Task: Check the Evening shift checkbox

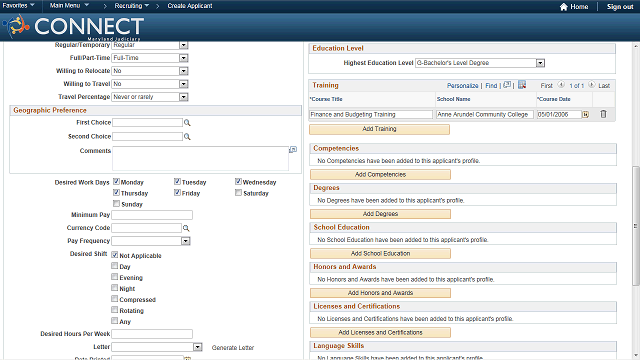Action: tap(115, 277)
